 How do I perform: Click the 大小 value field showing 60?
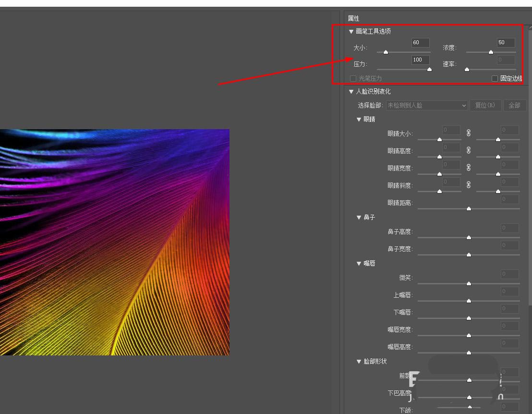pyautogui.click(x=421, y=42)
